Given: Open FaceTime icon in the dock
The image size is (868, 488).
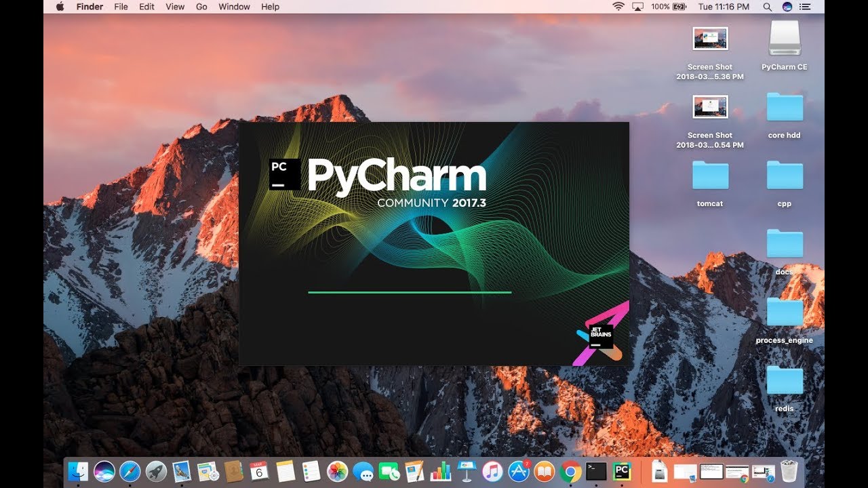Looking at the screenshot, I should coord(389,471).
